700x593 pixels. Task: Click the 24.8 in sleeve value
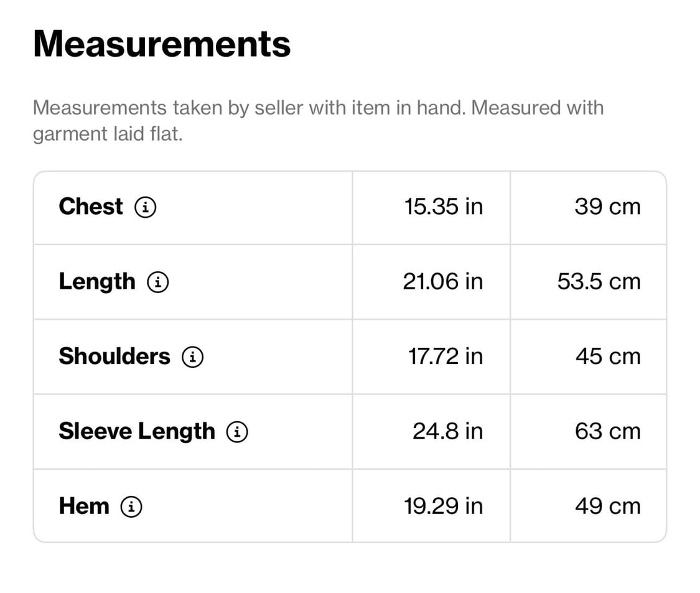click(x=447, y=431)
